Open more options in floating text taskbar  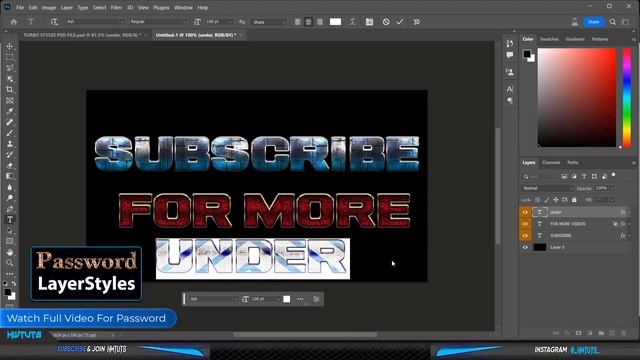click(x=300, y=299)
